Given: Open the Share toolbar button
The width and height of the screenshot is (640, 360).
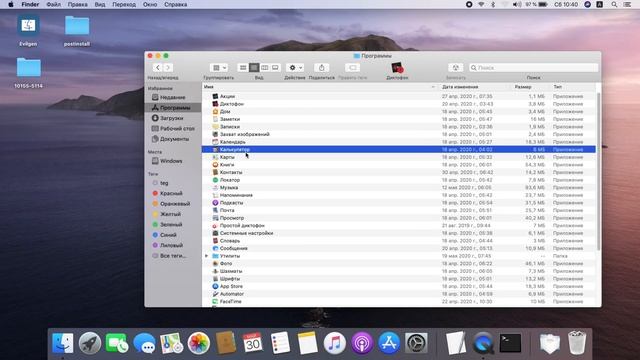Looking at the screenshot, I should pyautogui.click(x=322, y=68).
